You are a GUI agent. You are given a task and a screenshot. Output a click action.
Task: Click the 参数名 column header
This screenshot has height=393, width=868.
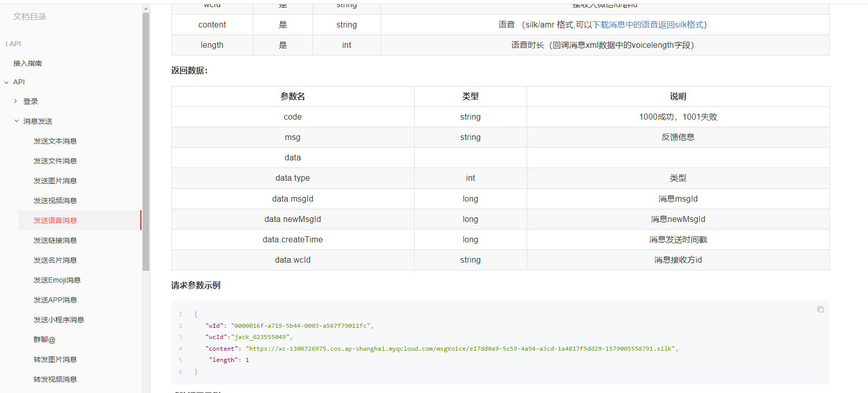[293, 96]
